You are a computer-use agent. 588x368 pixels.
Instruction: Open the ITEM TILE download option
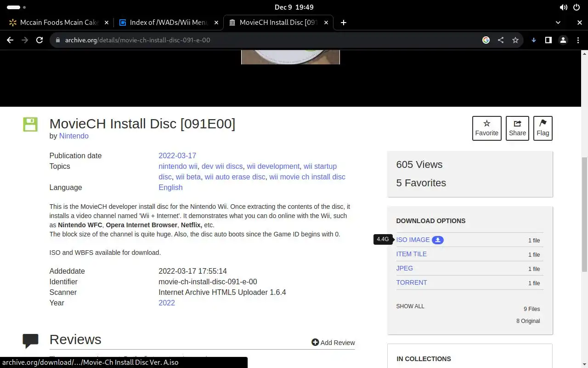tap(412, 254)
